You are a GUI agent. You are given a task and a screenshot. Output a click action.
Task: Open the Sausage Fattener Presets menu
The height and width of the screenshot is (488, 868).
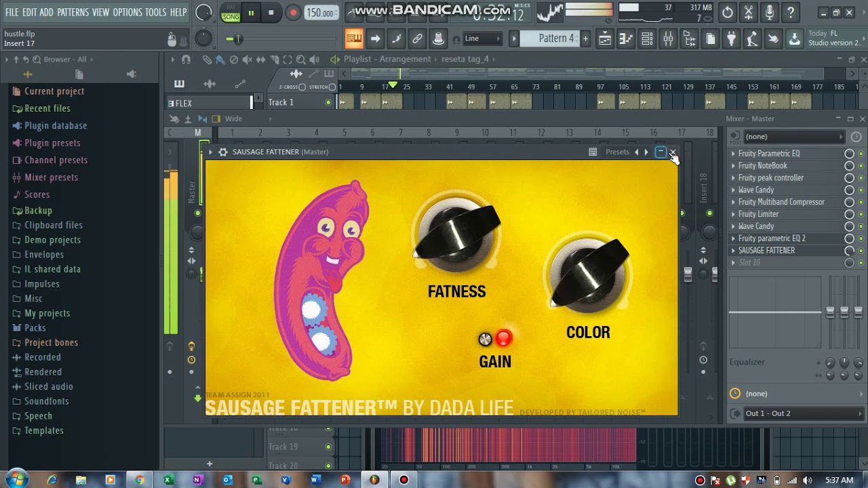tap(617, 152)
